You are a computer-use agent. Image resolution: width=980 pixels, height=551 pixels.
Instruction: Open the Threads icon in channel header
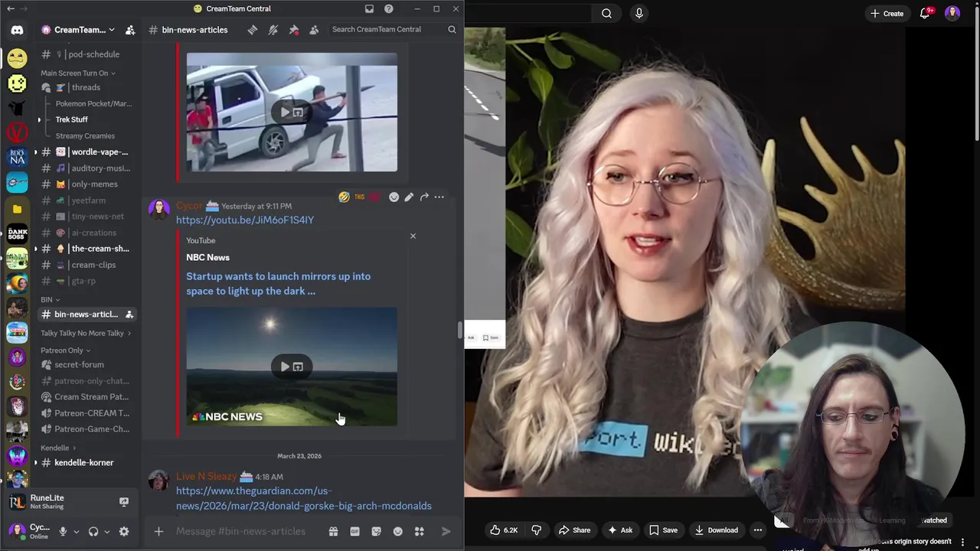point(253,29)
